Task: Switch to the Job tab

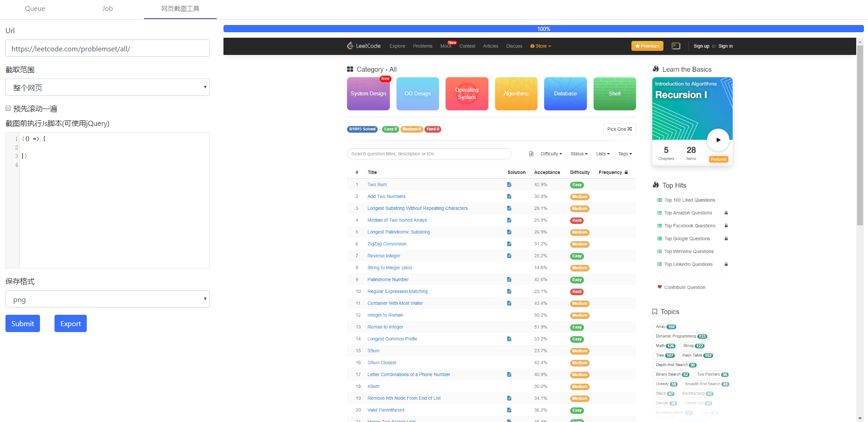Action: coord(108,9)
